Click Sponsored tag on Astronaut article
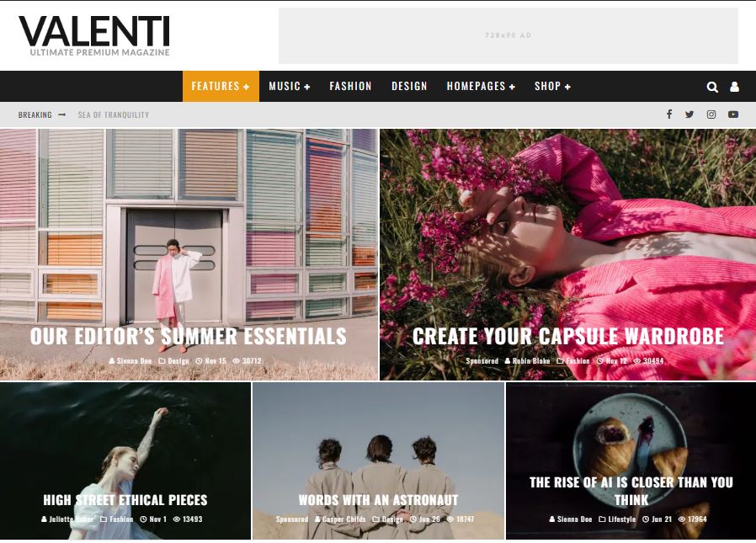Image resolution: width=756 pixels, height=543 pixels. [x=292, y=519]
